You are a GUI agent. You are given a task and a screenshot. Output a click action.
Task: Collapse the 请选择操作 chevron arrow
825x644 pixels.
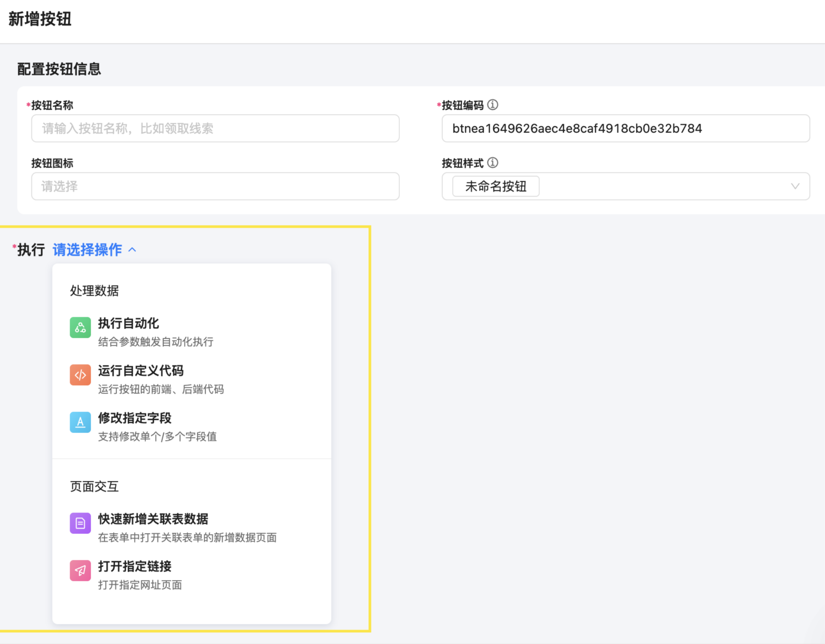click(x=132, y=250)
